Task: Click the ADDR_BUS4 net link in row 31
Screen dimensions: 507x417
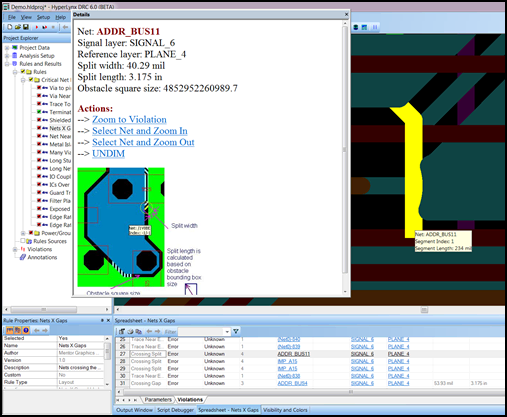Action: (292, 383)
